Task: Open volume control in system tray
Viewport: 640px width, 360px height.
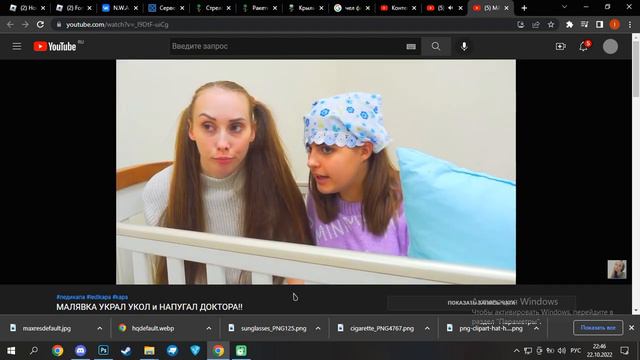Action: tap(562, 351)
